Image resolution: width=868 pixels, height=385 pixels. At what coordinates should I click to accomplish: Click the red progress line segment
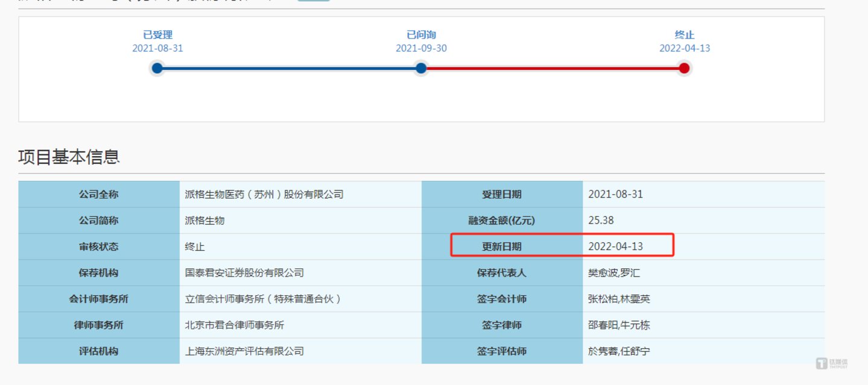pos(552,68)
